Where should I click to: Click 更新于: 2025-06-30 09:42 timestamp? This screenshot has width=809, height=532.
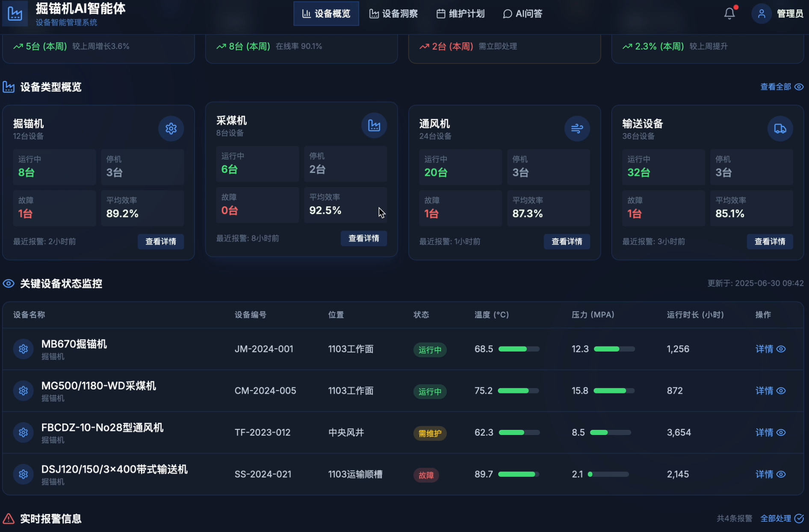[x=756, y=283]
